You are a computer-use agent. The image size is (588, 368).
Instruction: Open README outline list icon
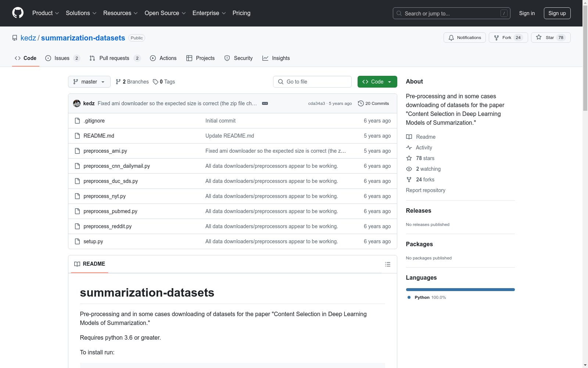(388, 264)
